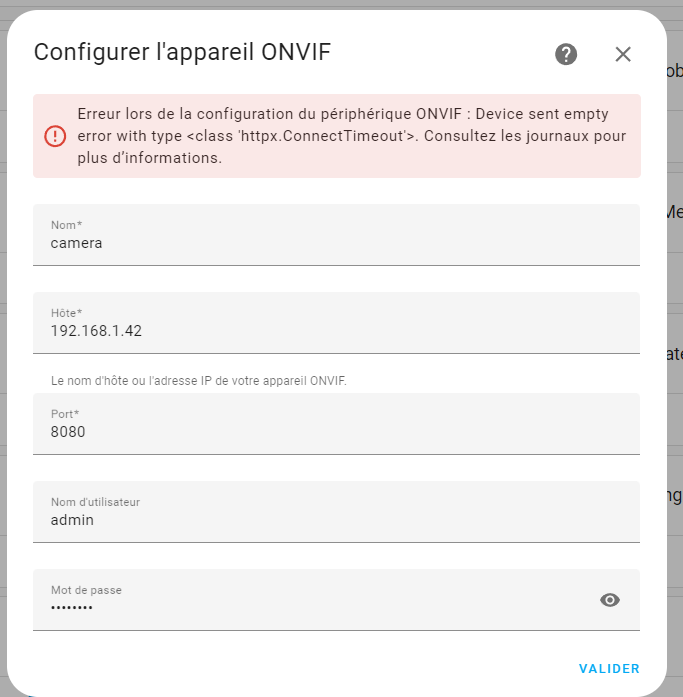
Task: Click the admin username value
Action: pos(72,520)
